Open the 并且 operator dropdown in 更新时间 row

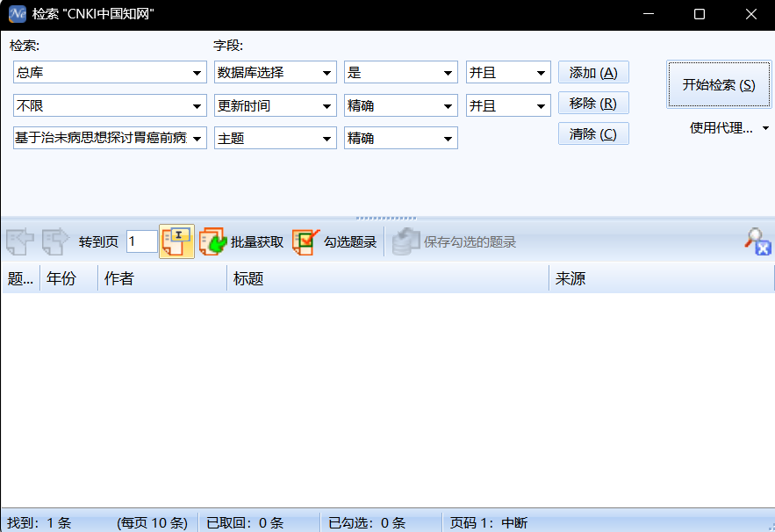[x=541, y=106]
